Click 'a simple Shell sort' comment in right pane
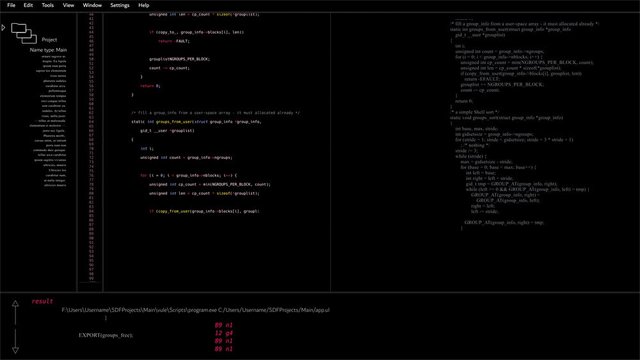 tap(475, 112)
